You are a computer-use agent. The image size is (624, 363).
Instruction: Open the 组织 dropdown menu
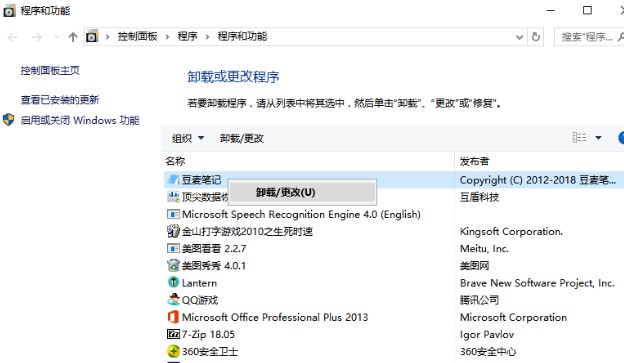[x=188, y=138]
